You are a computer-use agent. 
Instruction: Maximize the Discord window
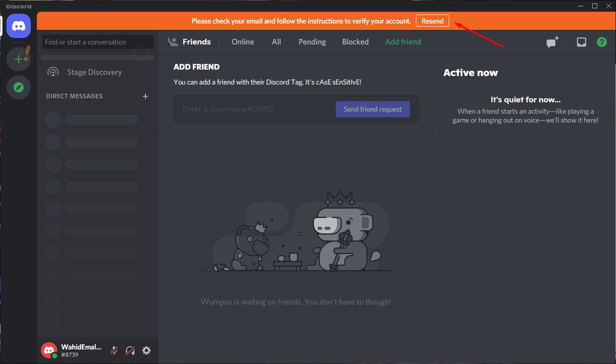click(x=595, y=6)
